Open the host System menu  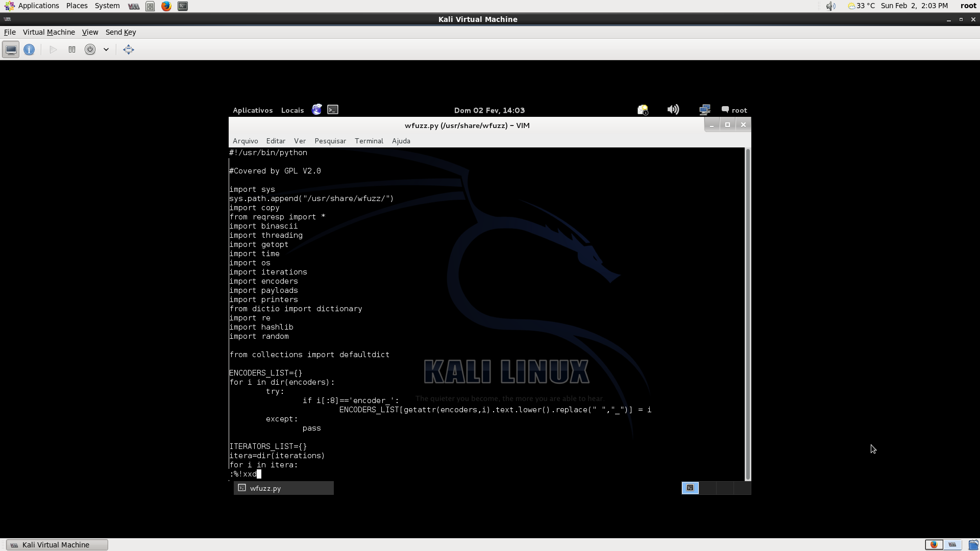pyautogui.click(x=107, y=6)
